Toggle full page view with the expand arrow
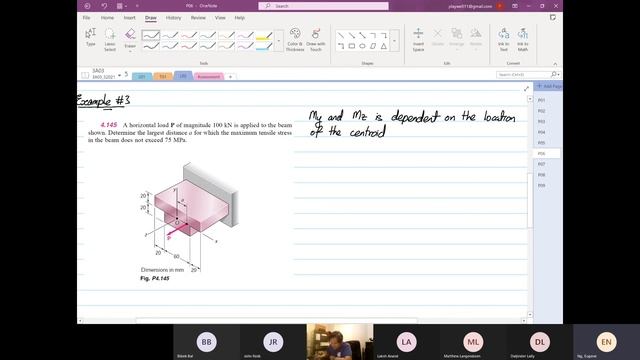Viewport: 640px width, 360px height. [x=527, y=89]
